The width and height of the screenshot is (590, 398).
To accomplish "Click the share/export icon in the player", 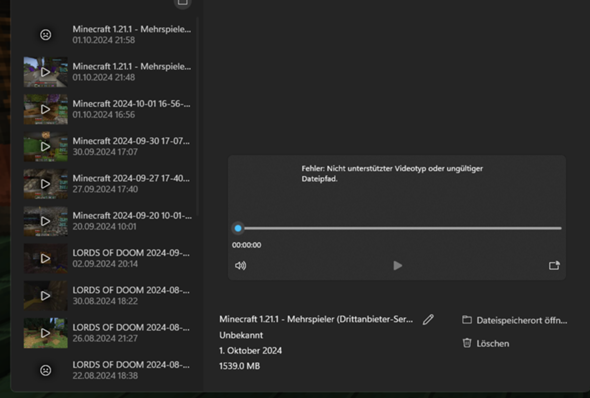I will click(x=554, y=266).
